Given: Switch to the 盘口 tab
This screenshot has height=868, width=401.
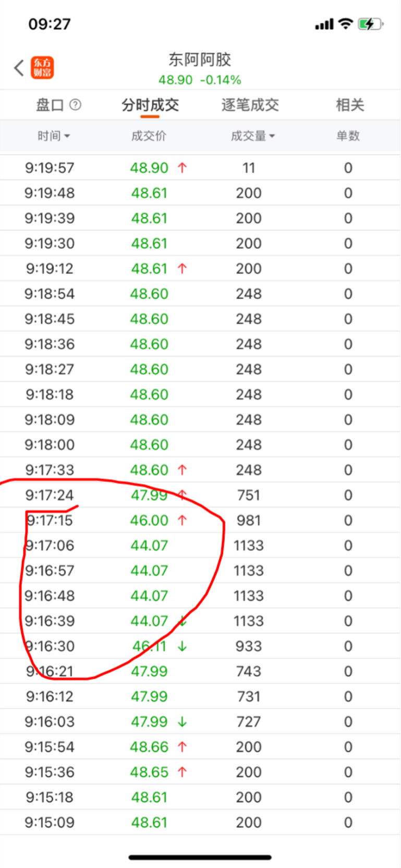Looking at the screenshot, I should (x=50, y=105).
